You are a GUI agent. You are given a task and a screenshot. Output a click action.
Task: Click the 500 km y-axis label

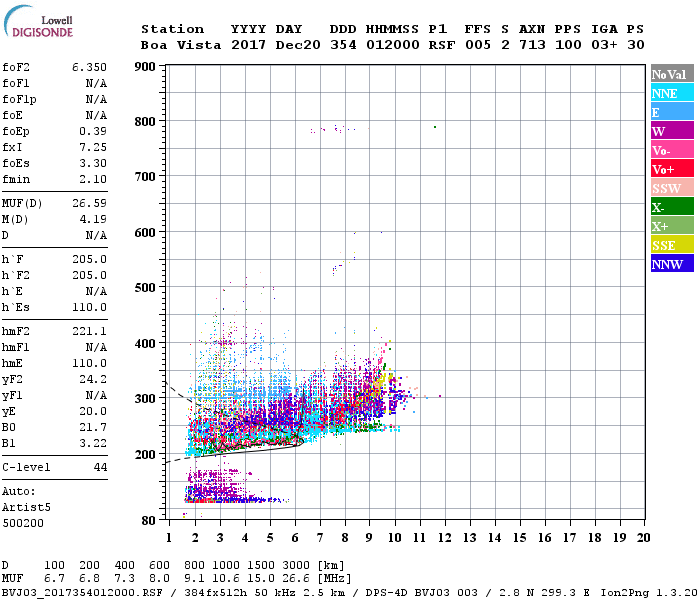coord(145,287)
